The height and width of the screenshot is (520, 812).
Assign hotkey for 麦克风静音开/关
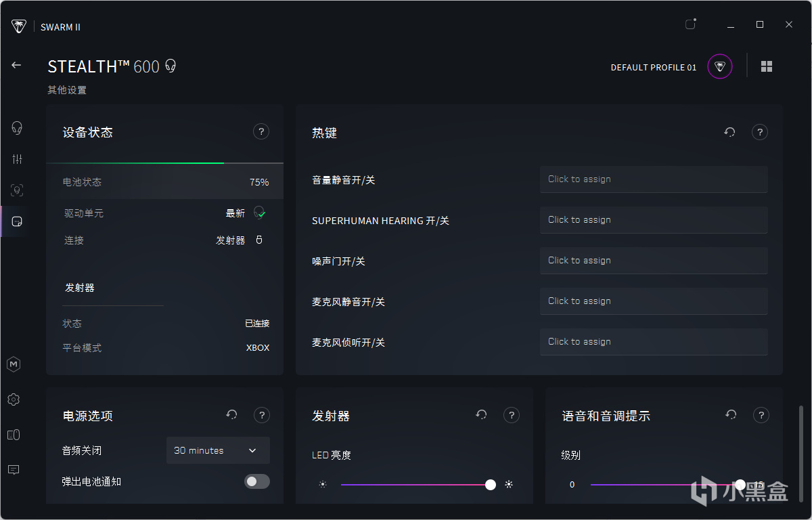[x=654, y=301]
